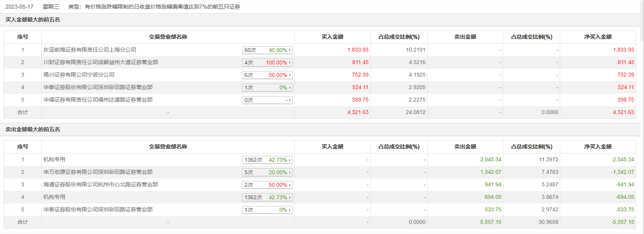This screenshot has height=234, width=644.
Task: Expand the 2次 50.00% box for 海通证券
Action: (267, 185)
